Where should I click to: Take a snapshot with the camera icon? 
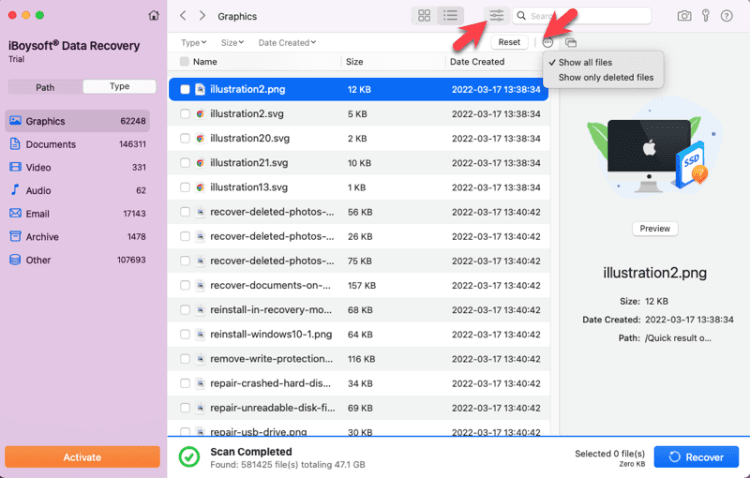(x=684, y=16)
